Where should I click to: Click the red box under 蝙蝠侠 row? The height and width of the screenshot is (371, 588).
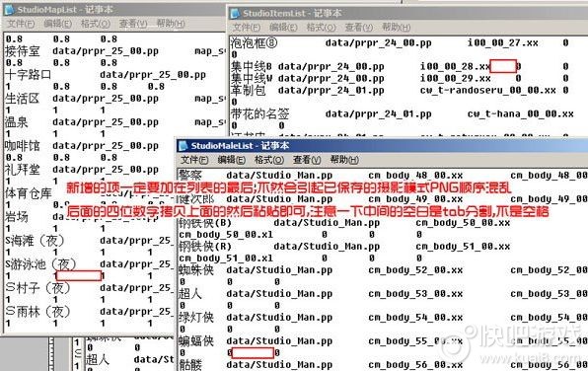coord(253,352)
